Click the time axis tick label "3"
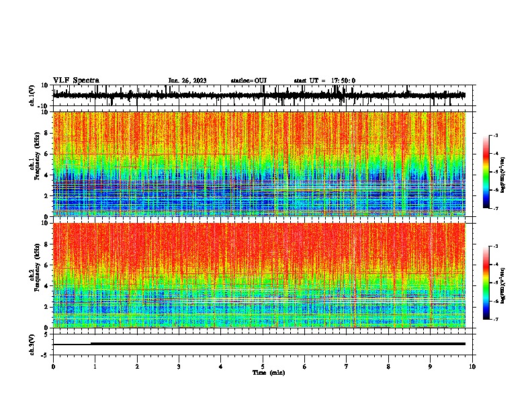532x411 pixels. tap(179, 367)
